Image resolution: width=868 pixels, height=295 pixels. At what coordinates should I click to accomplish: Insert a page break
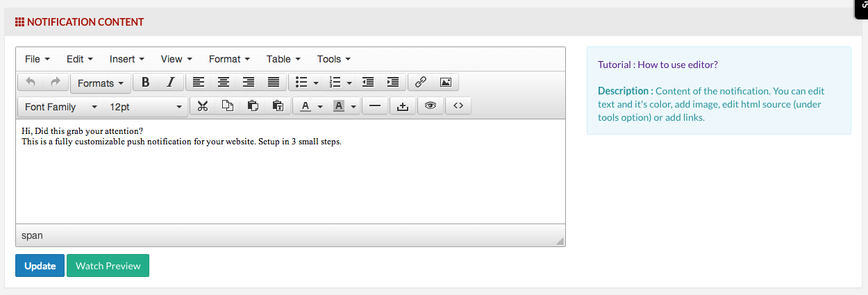click(x=403, y=106)
